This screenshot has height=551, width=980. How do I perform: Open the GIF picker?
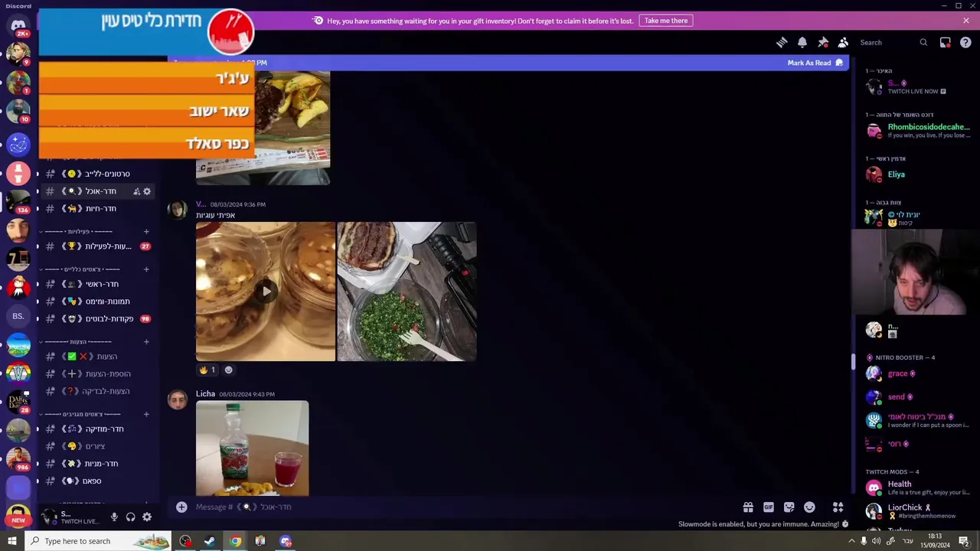769,507
